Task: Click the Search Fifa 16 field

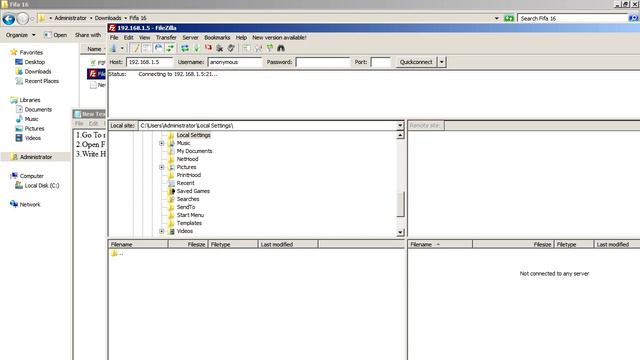Action: pos(572,18)
